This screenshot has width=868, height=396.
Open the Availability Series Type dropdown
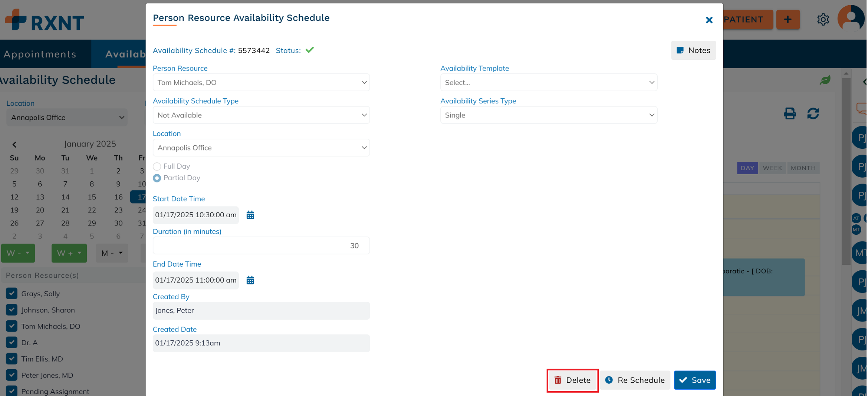[548, 115]
